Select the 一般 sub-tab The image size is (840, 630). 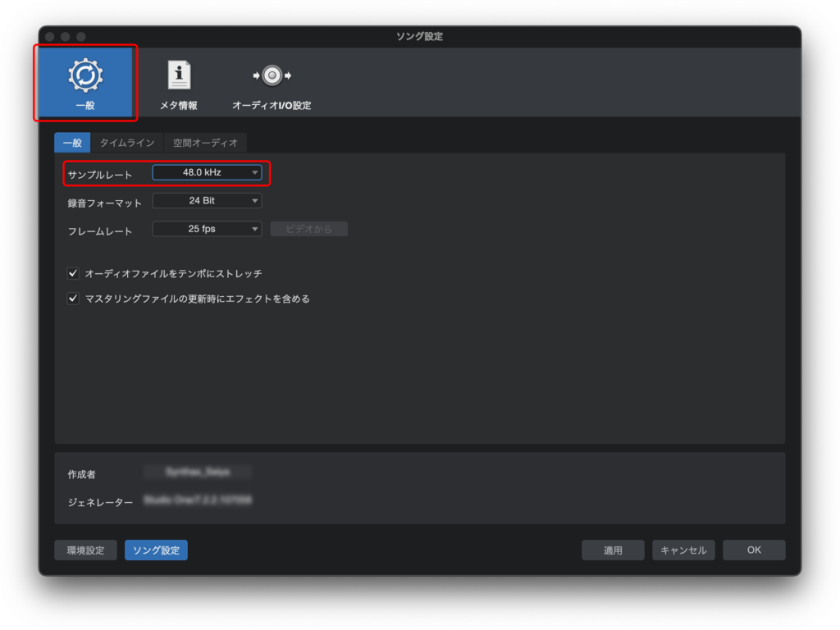coord(72,143)
